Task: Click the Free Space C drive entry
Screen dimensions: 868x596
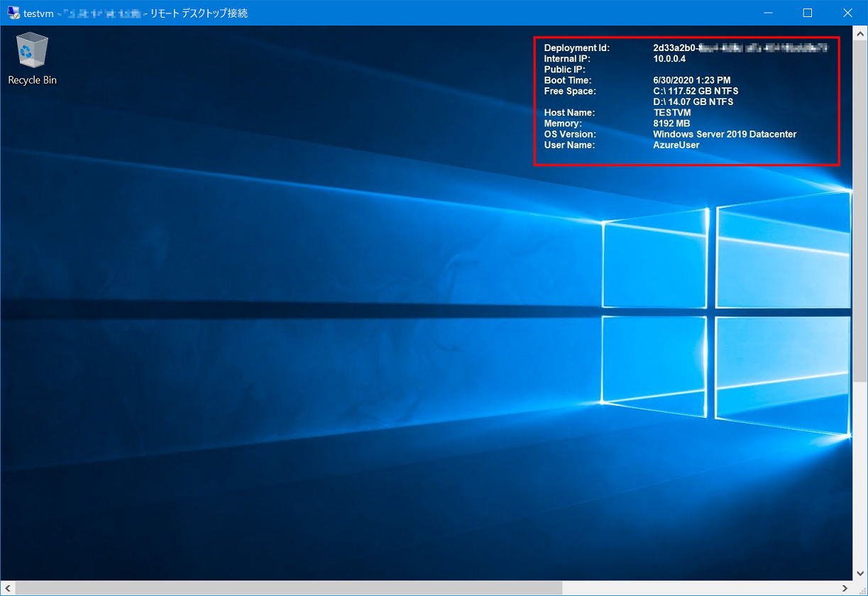Action: [696, 91]
